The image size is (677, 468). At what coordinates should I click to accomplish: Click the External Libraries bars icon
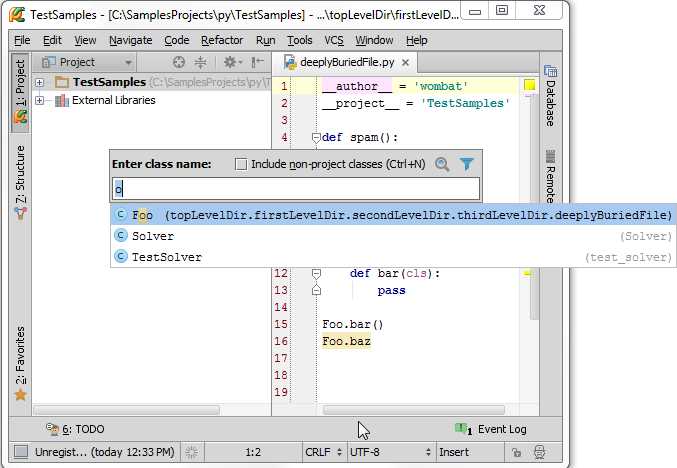tap(62, 100)
